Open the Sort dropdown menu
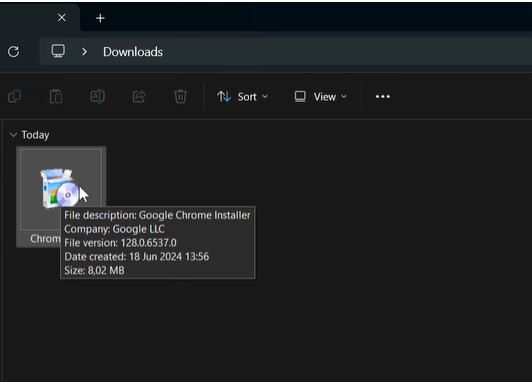The height and width of the screenshot is (382, 532). pyautogui.click(x=242, y=97)
